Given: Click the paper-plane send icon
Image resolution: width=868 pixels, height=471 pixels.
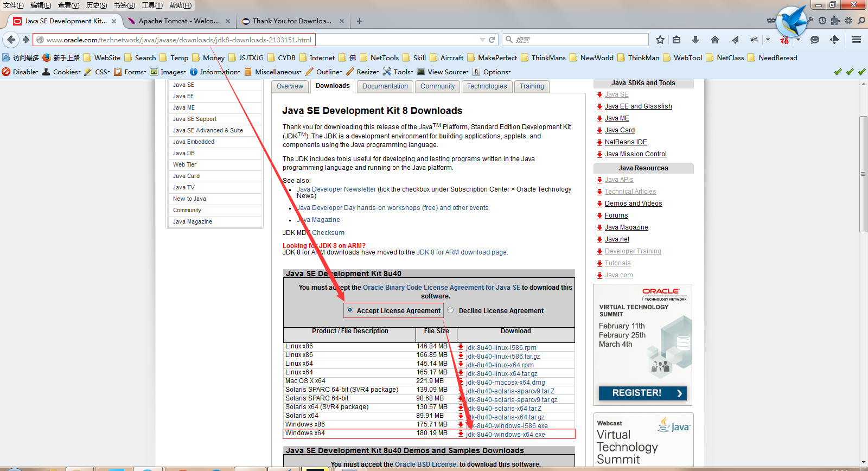Looking at the screenshot, I should coord(735,40).
